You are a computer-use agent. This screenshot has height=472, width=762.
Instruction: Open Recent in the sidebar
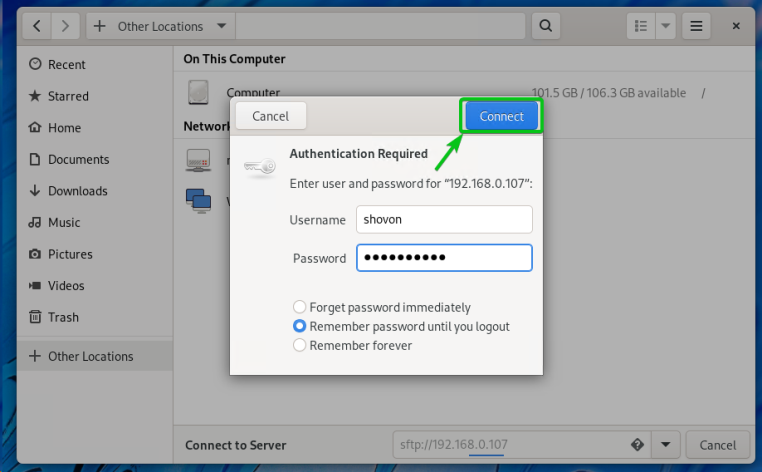(95, 64)
